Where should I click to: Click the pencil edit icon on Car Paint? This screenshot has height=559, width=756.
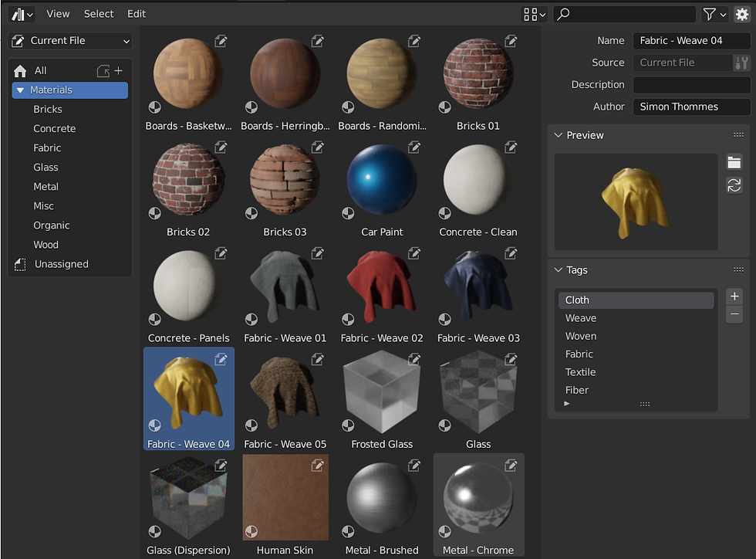pyautogui.click(x=414, y=147)
